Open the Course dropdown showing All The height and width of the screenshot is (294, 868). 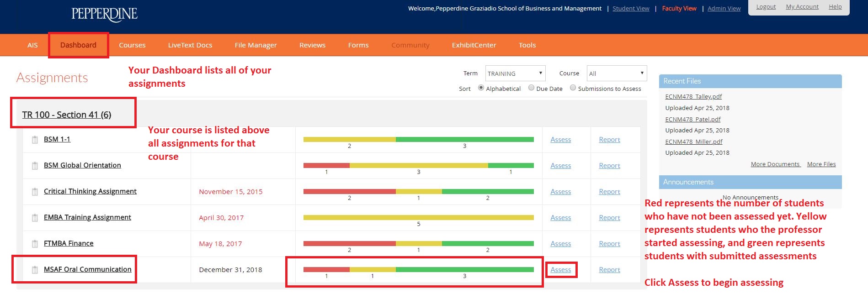click(x=616, y=73)
